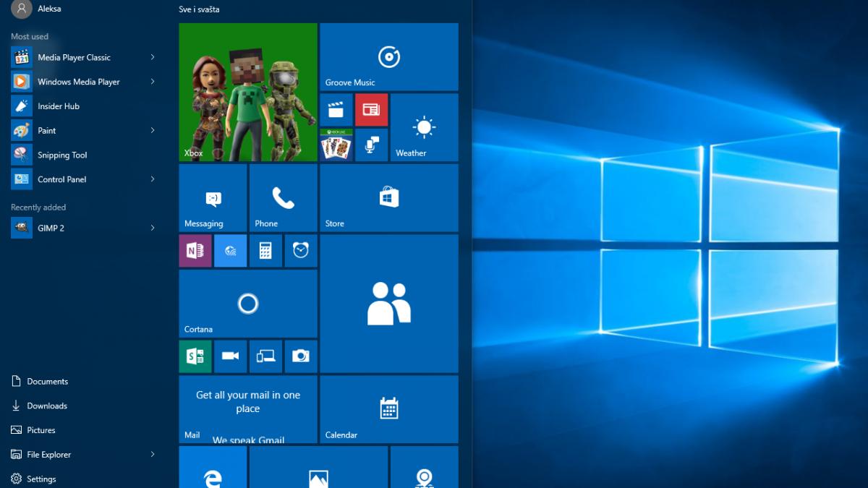
Task: Click the purple OneNote tile
Action: [x=195, y=251]
